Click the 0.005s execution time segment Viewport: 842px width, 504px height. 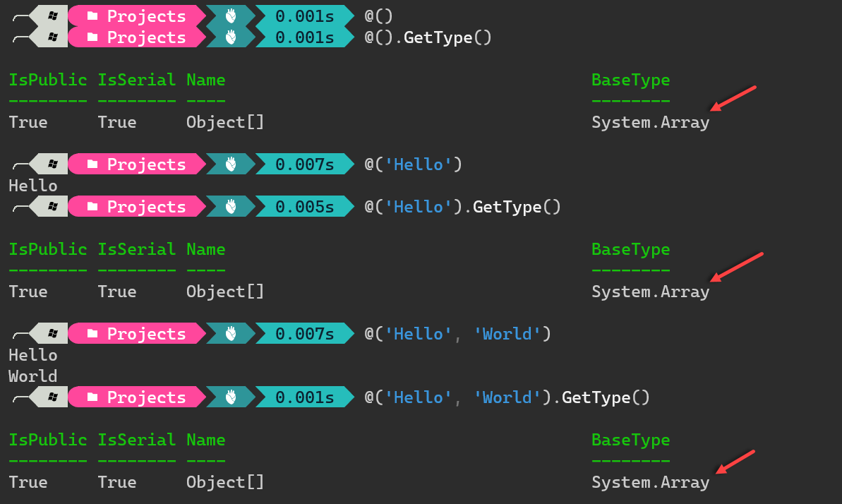pos(304,207)
